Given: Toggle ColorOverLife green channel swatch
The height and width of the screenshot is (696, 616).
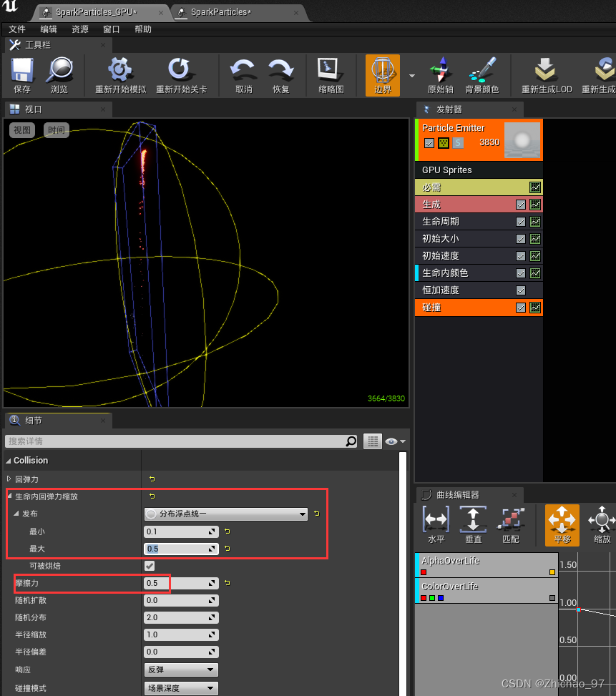Looking at the screenshot, I should click(432, 598).
